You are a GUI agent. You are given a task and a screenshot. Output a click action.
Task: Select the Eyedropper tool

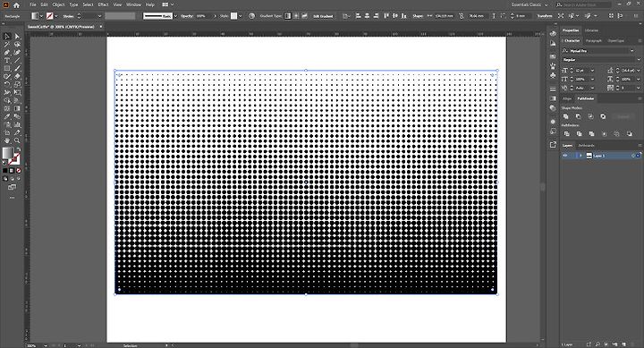(7, 116)
